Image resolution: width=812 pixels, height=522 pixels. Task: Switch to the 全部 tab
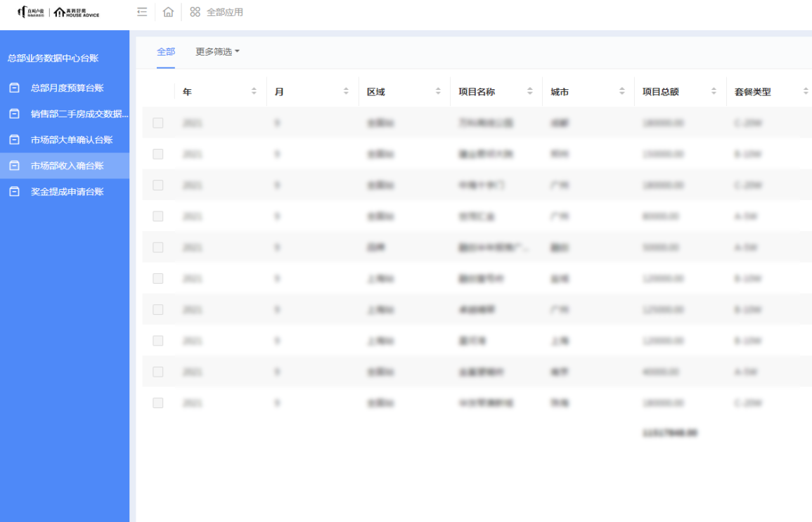point(166,51)
